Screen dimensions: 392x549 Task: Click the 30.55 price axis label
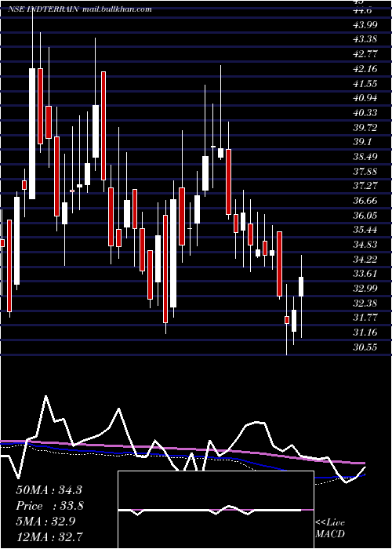point(365,347)
